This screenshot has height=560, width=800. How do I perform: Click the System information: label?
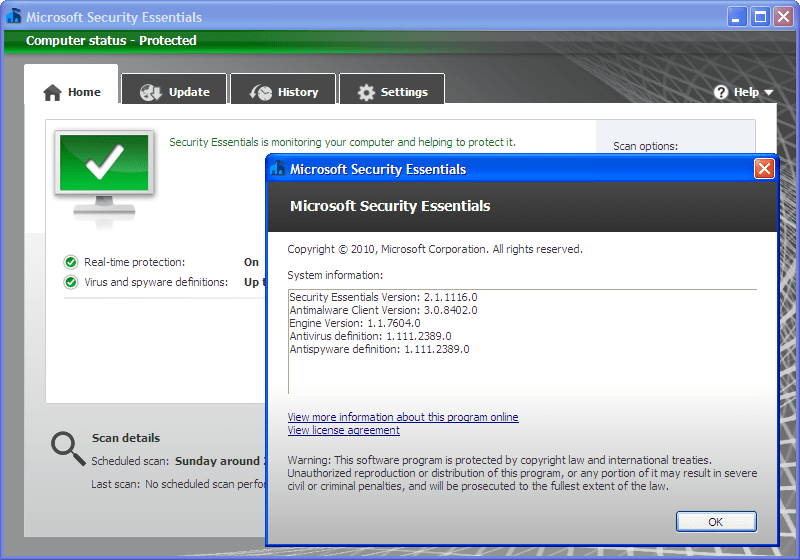(335, 275)
